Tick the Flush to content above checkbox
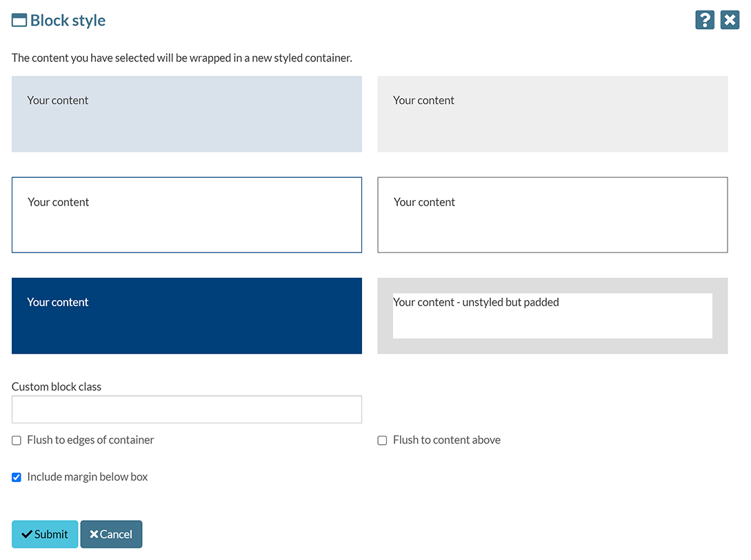The width and height of the screenshot is (751, 560). tap(382, 441)
